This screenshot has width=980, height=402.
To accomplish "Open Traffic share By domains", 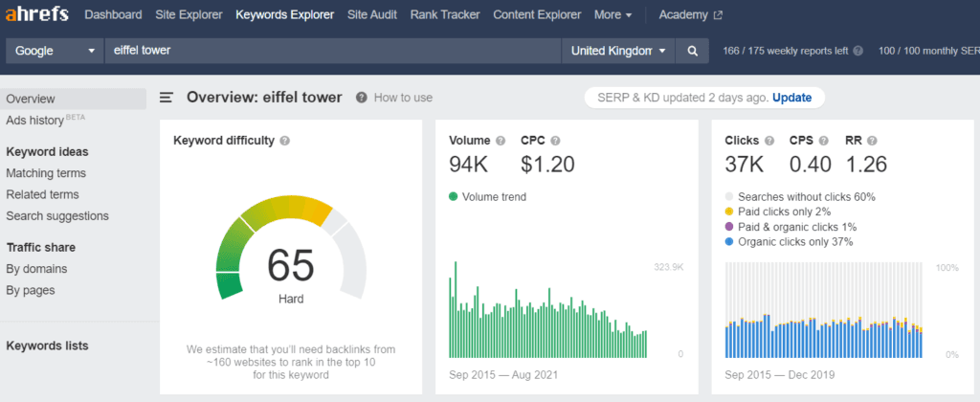I will [37, 269].
